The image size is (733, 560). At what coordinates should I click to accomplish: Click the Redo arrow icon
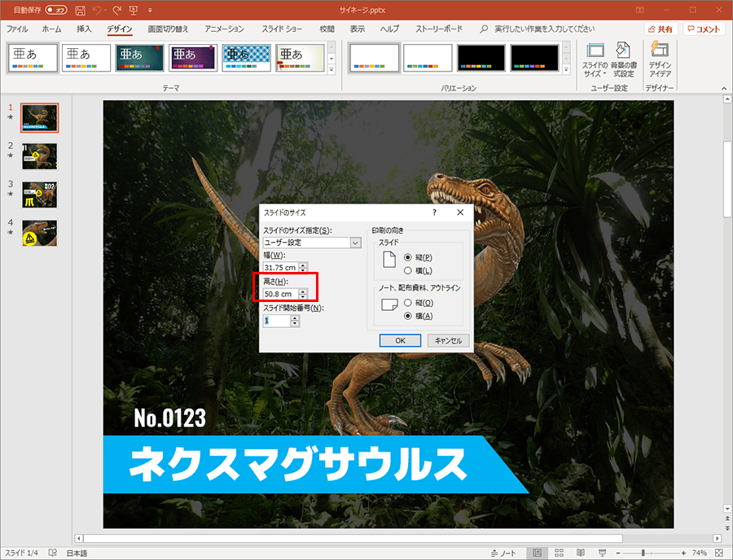click(116, 10)
